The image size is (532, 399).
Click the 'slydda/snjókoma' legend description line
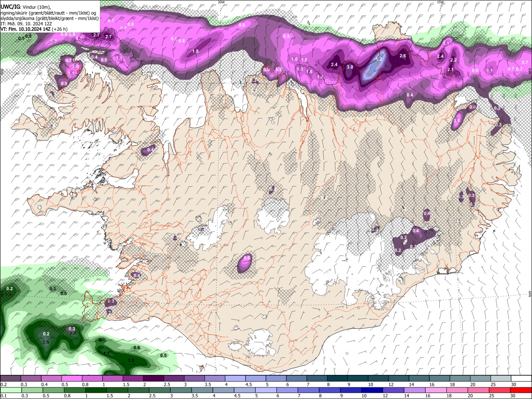(x=49, y=18)
